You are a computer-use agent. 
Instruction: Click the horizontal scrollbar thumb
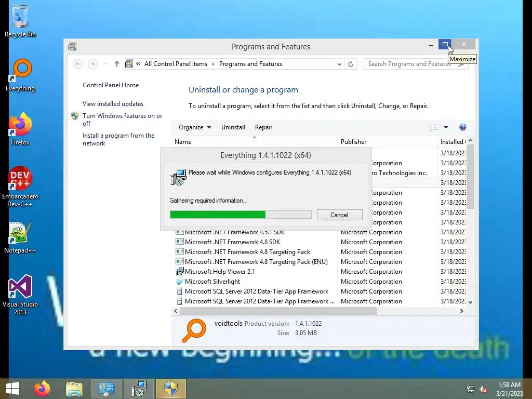tap(278, 311)
